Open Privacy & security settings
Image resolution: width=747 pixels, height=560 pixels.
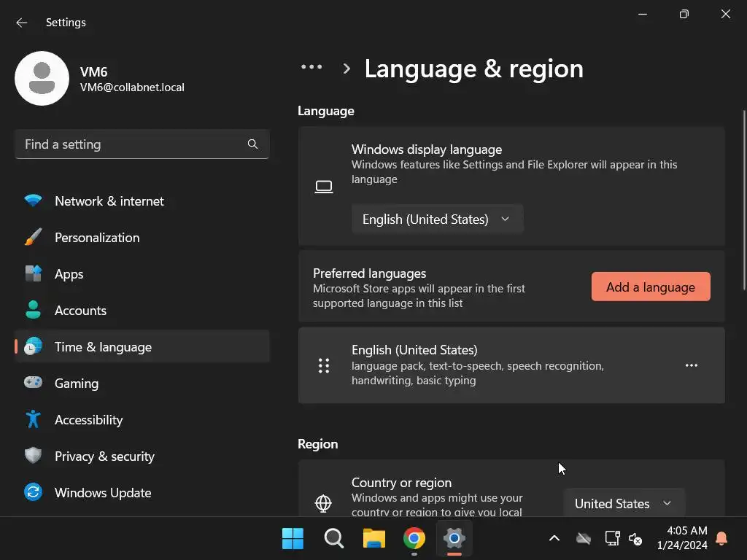pos(142,456)
